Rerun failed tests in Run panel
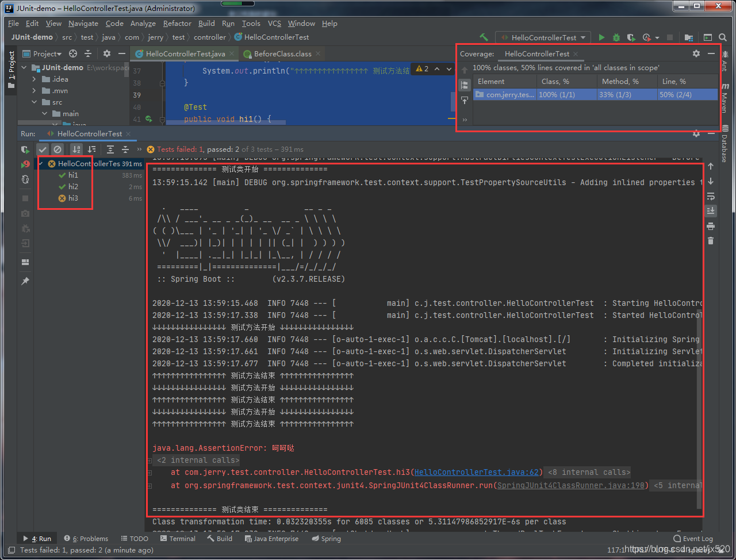736x560 pixels. tap(25, 164)
